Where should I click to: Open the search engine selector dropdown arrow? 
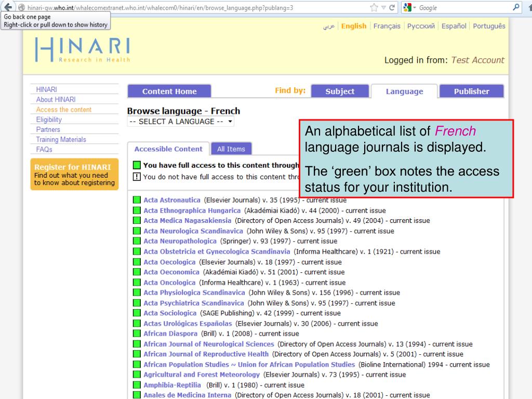pyautogui.click(x=415, y=7)
